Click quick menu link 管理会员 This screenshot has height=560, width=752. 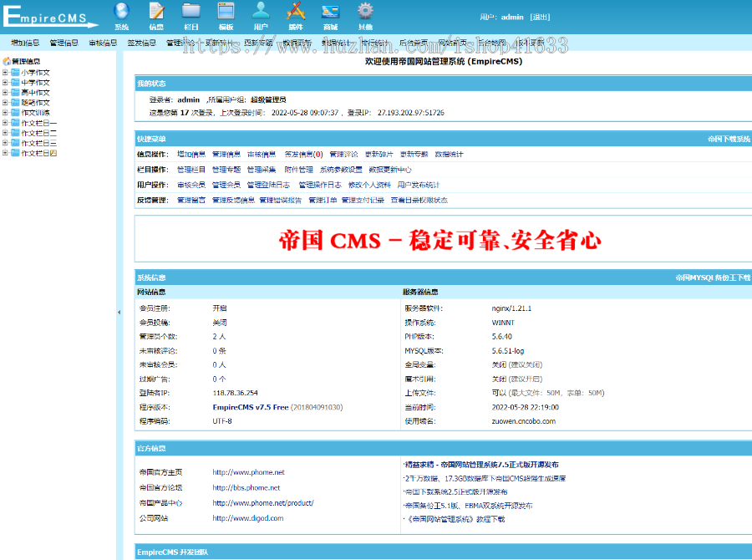pos(226,186)
